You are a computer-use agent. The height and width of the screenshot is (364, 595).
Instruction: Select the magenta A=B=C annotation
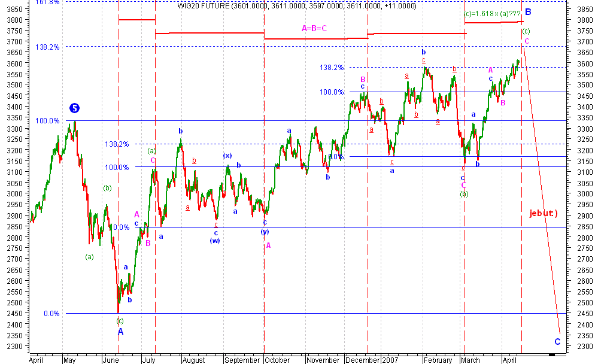pos(314,28)
